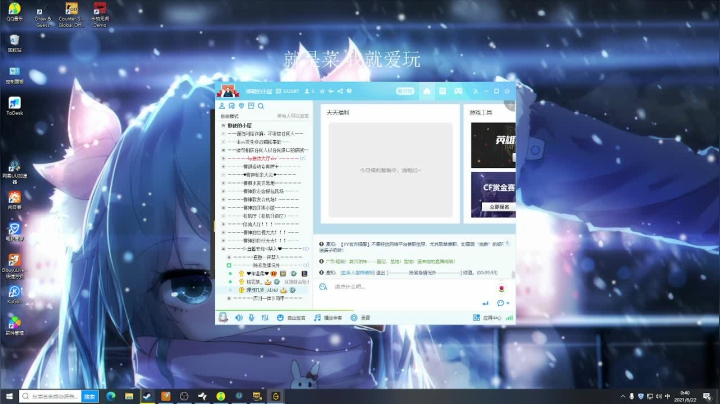
Task: Open Counter-Strike Global Offensive desktop shortcut
Action: click(71, 15)
